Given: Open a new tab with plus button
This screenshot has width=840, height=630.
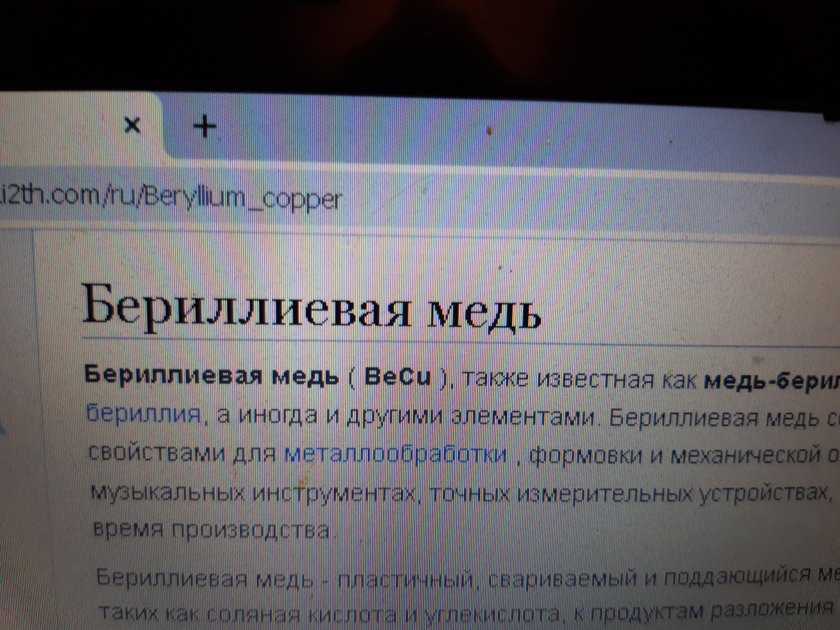Looking at the screenshot, I should click(205, 127).
